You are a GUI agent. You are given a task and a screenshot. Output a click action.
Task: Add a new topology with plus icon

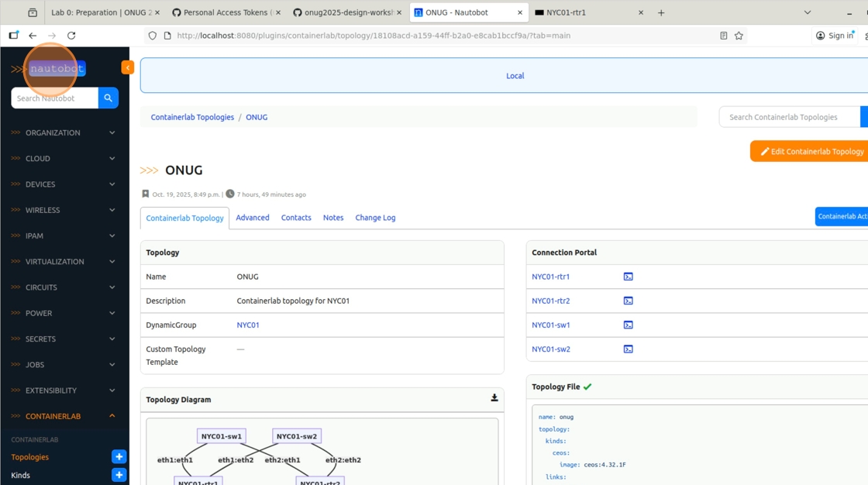pos(119,457)
